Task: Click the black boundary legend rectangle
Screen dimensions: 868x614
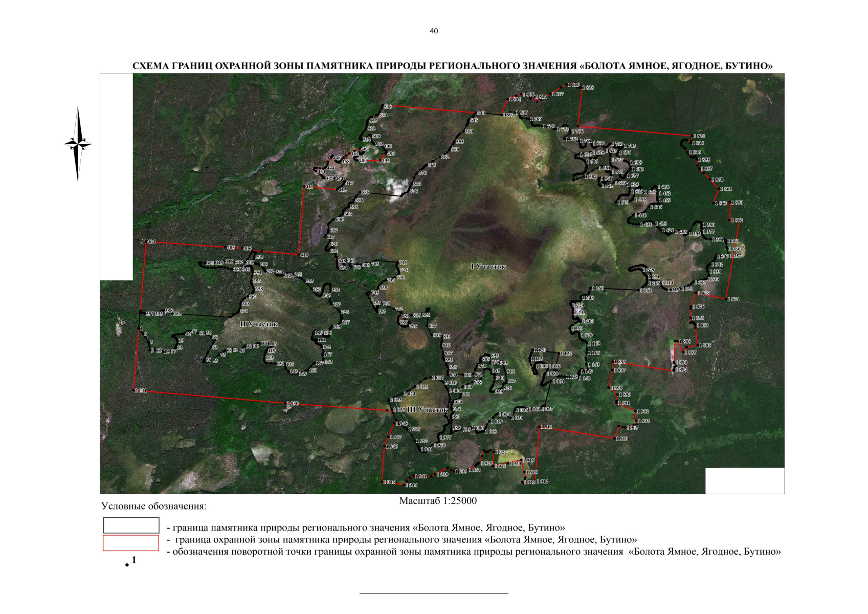Action: [131, 525]
